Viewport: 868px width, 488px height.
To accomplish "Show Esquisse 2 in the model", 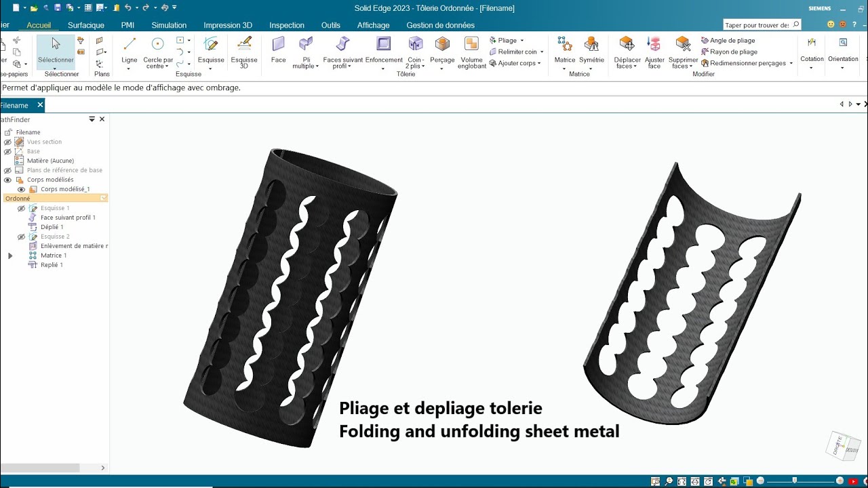I will point(21,237).
